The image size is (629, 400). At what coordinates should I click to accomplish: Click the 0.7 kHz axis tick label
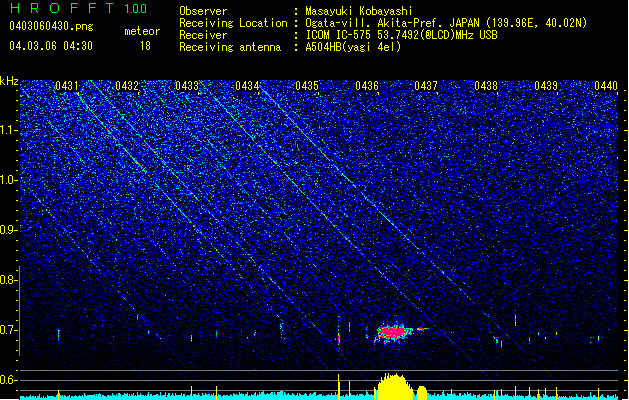pyautogui.click(x=8, y=330)
